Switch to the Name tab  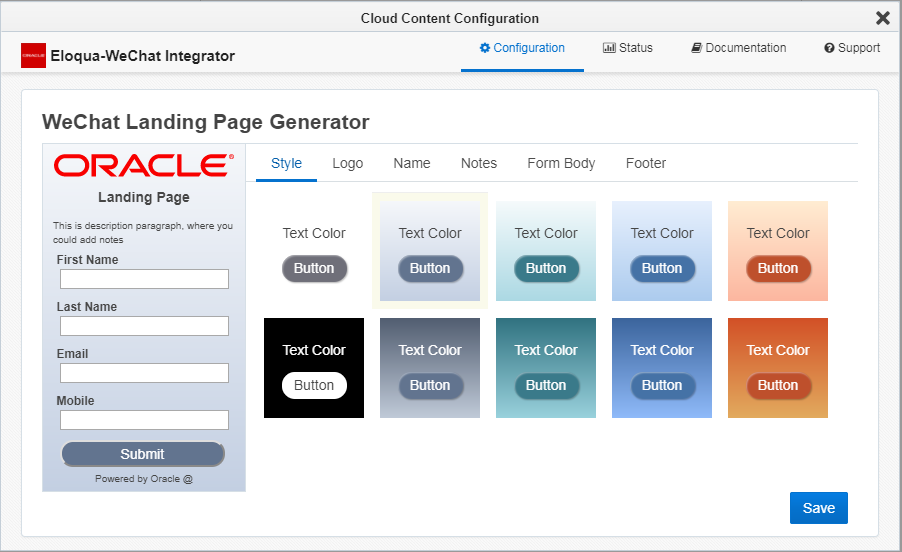tap(412, 163)
